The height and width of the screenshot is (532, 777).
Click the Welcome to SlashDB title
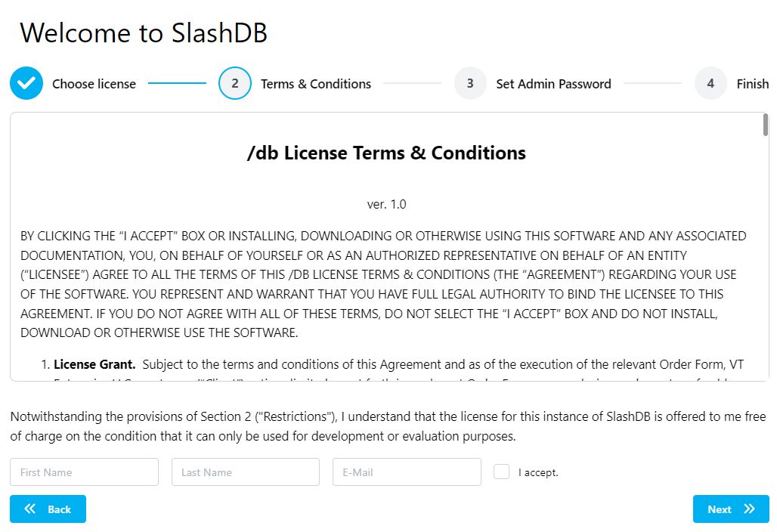click(144, 33)
